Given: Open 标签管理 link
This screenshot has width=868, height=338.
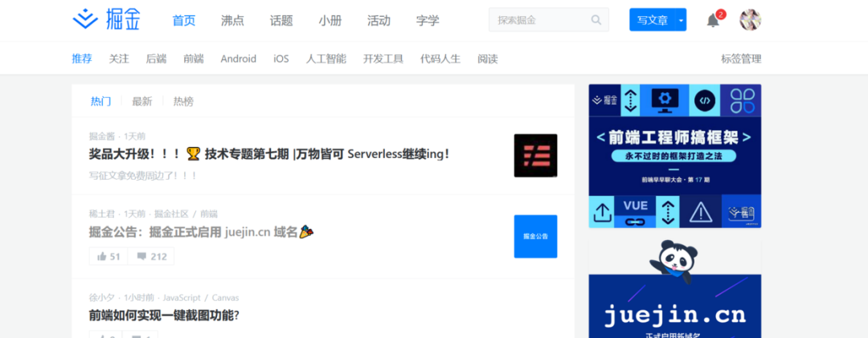Looking at the screenshot, I should (741, 59).
